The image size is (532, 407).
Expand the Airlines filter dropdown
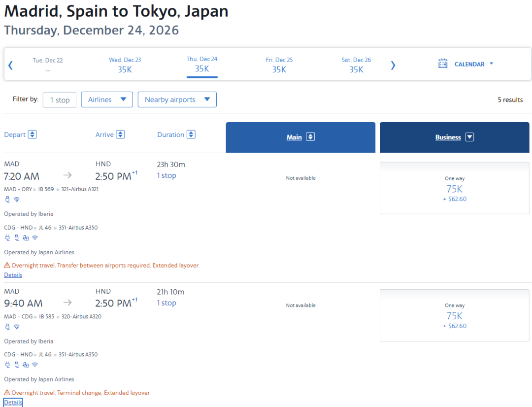[x=107, y=100]
